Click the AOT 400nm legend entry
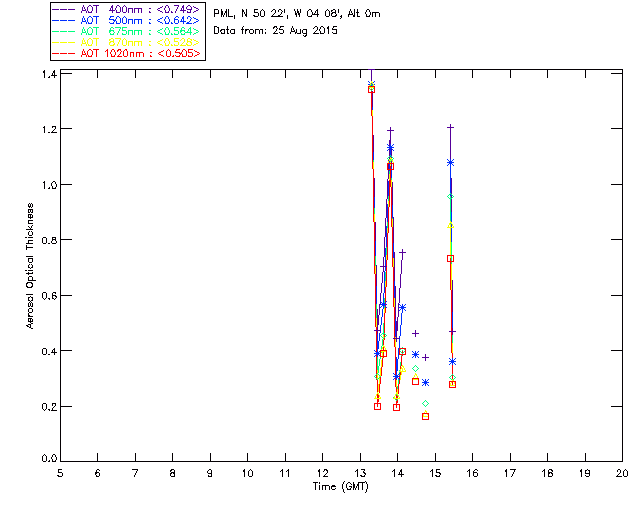The width and height of the screenshot is (640, 512). tap(126, 9)
